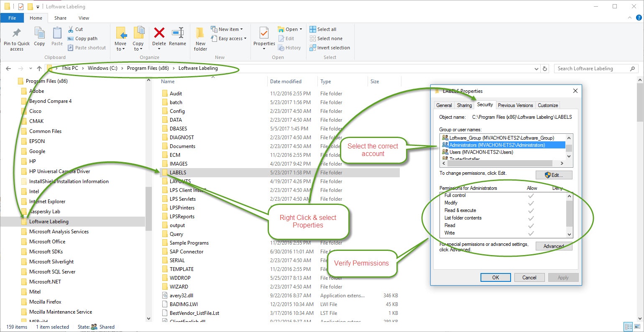Viewport: 644px width, 332px height.
Task: Open the Easy access dropdown
Action: [x=245, y=38]
